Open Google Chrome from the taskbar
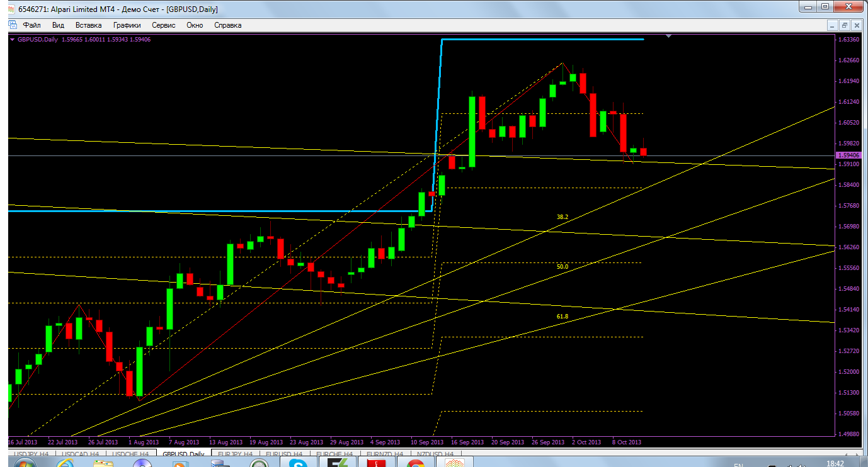 pyautogui.click(x=415, y=463)
